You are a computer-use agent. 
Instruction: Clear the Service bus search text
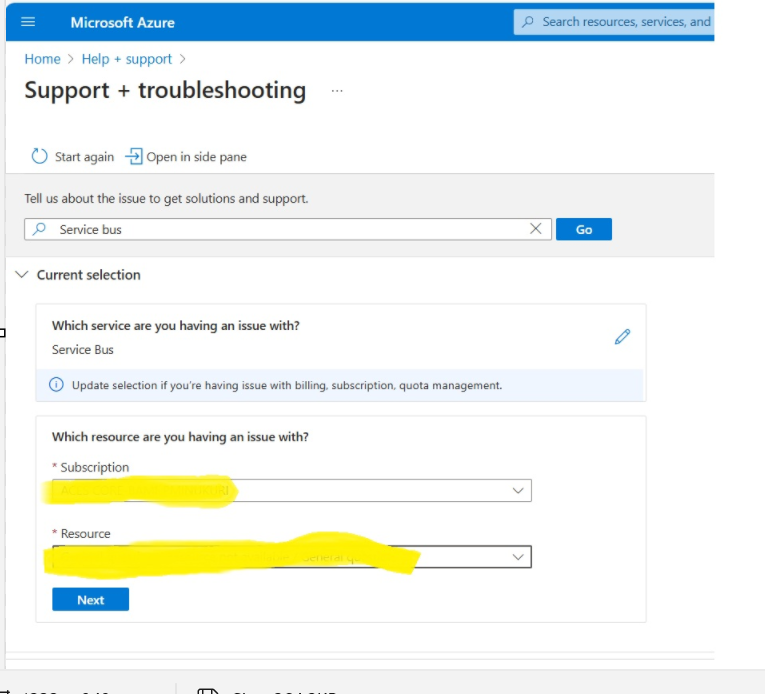(536, 229)
